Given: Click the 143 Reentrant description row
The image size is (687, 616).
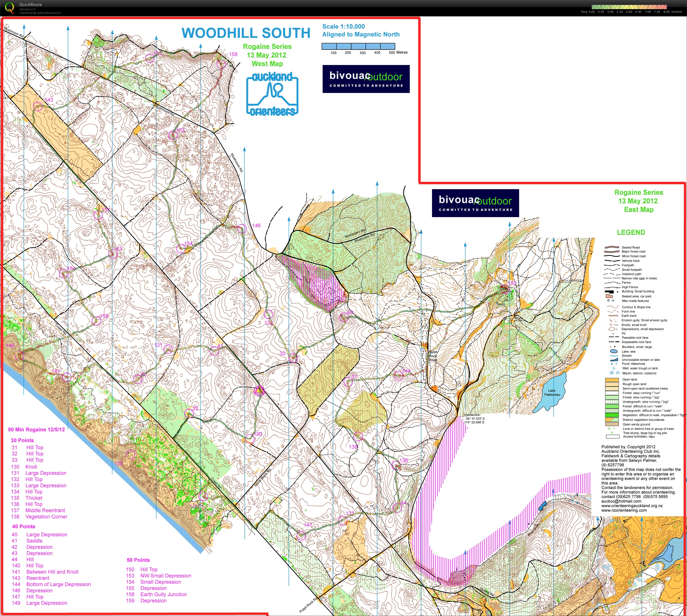Looking at the screenshot, I should pos(30,578).
